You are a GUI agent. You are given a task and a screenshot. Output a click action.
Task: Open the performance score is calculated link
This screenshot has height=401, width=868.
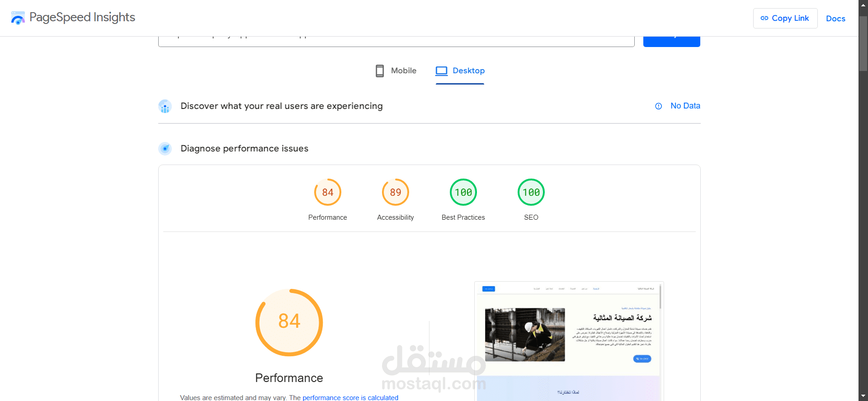[350, 397]
